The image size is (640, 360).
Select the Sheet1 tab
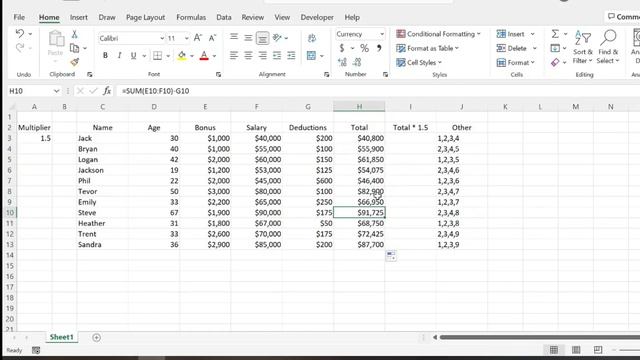(62, 337)
